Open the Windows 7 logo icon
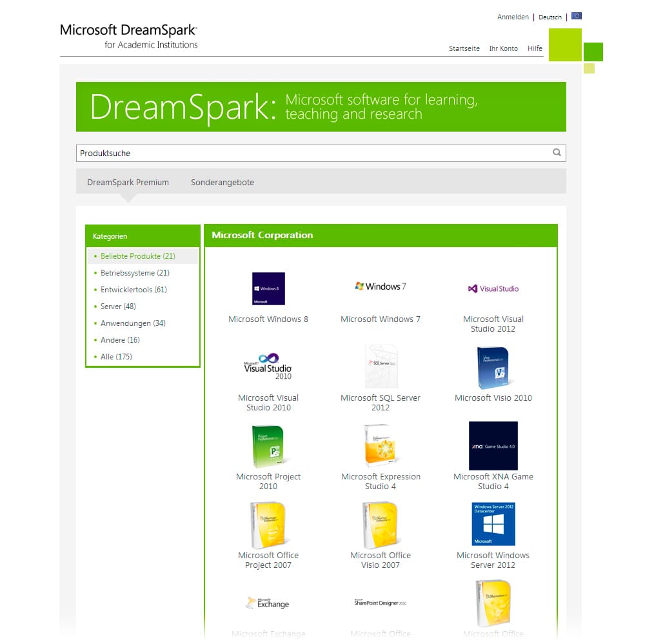Screen dimensions: 654x644 point(381,287)
